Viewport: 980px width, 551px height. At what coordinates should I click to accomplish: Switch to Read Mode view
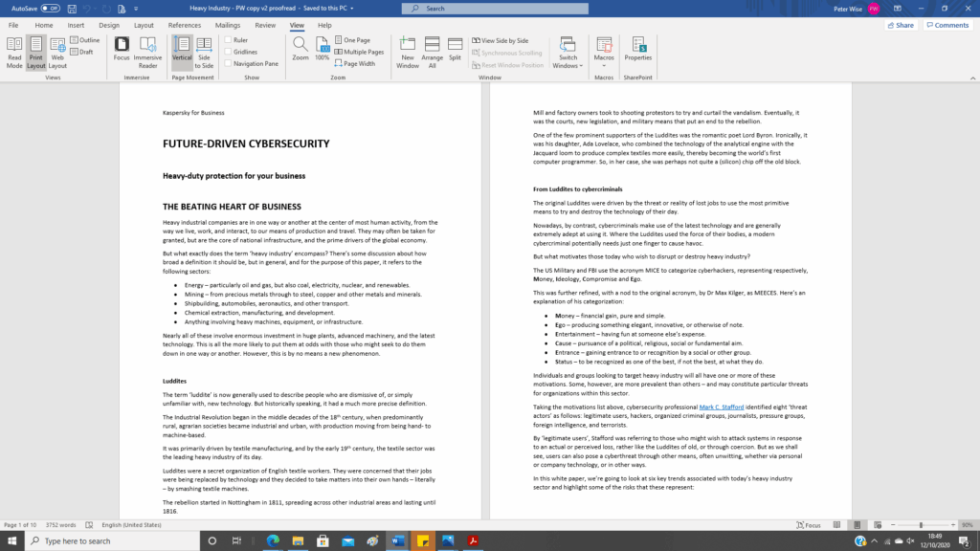point(14,53)
